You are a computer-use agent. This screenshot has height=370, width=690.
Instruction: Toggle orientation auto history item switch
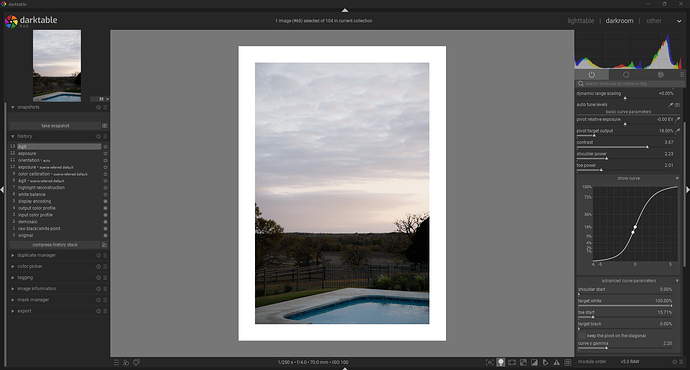[105, 161]
